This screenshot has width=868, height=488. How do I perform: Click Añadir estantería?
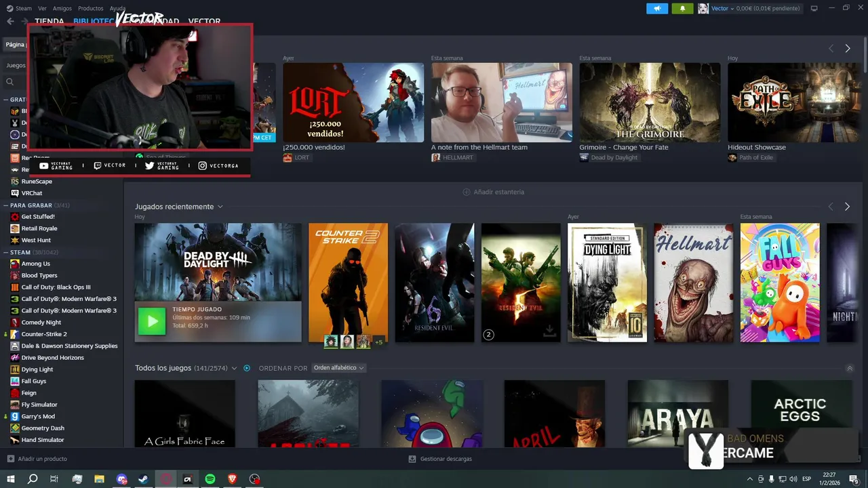499,192
